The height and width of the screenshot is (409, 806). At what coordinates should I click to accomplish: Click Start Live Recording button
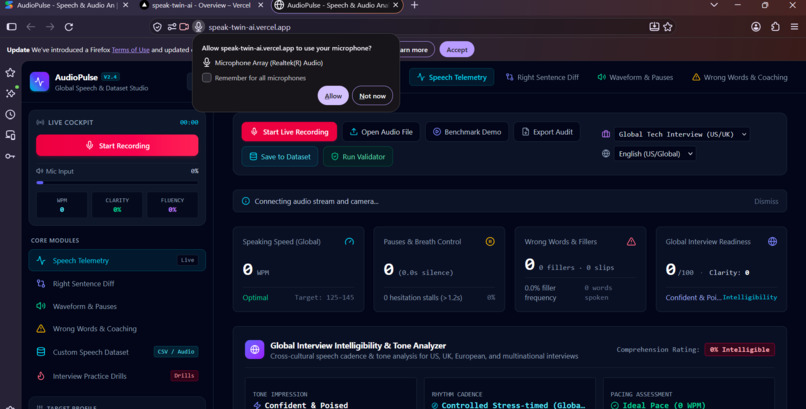[289, 132]
